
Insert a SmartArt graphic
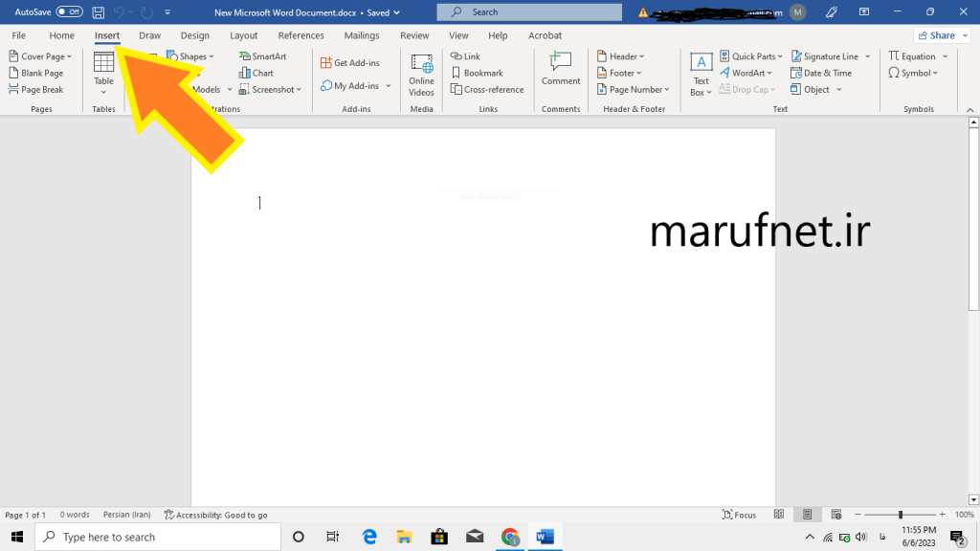(263, 56)
